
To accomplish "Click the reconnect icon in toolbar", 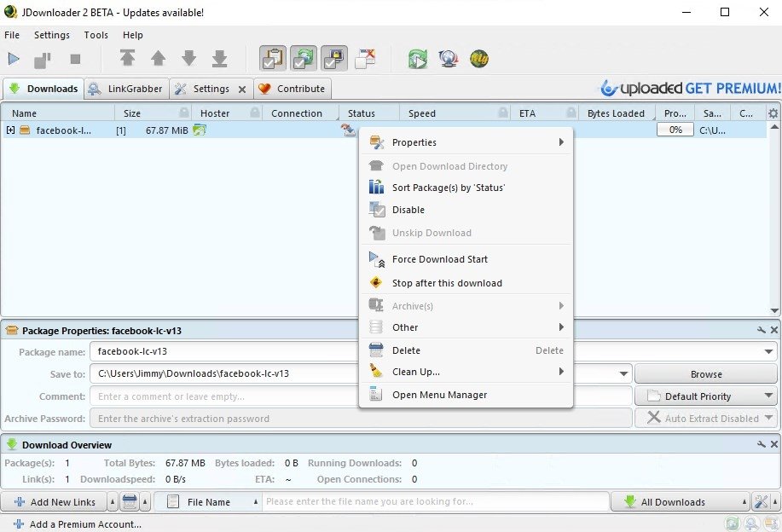I will pyautogui.click(x=418, y=59).
